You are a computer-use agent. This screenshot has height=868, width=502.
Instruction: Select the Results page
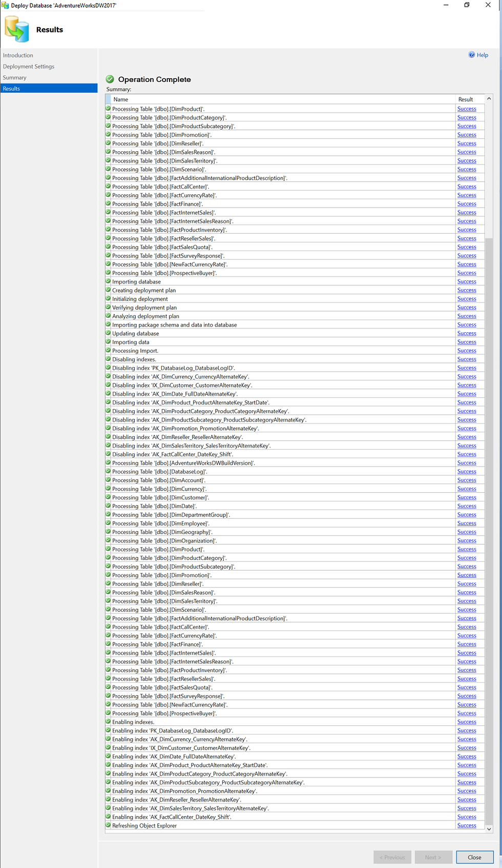[x=49, y=89]
